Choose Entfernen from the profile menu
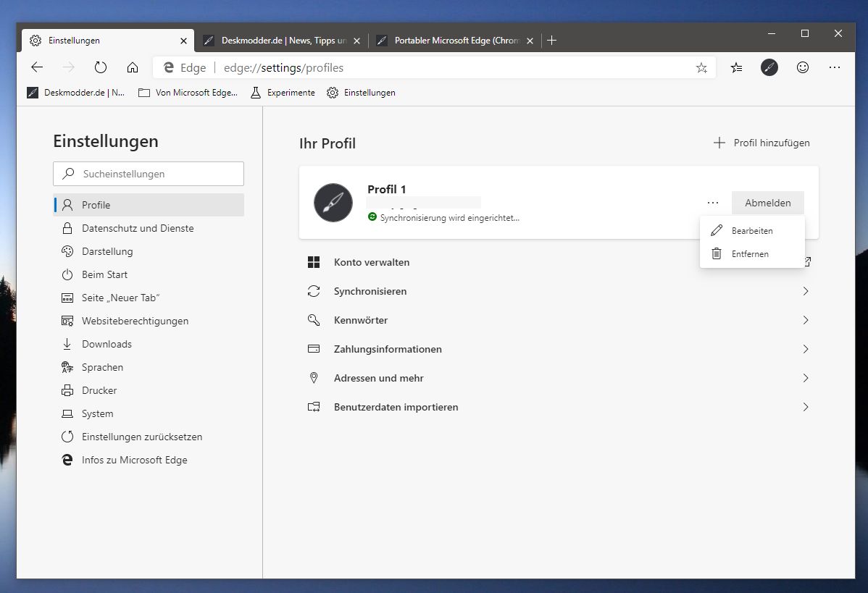Screen dimensions: 868x593 752,254
